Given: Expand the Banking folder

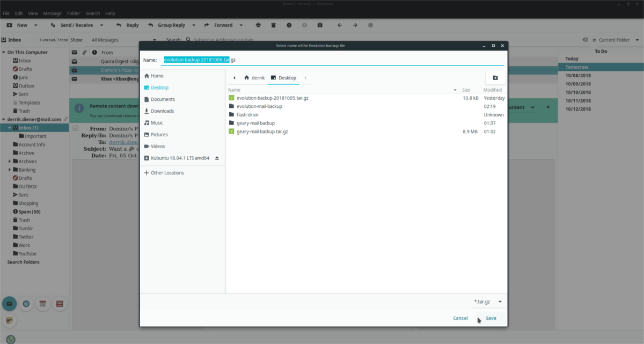Looking at the screenshot, I should 10,170.
